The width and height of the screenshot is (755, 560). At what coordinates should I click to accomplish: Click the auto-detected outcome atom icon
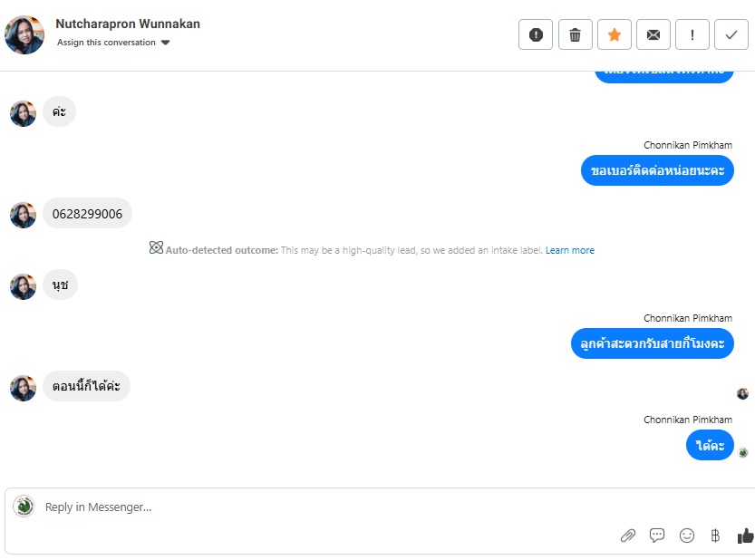(x=156, y=248)
